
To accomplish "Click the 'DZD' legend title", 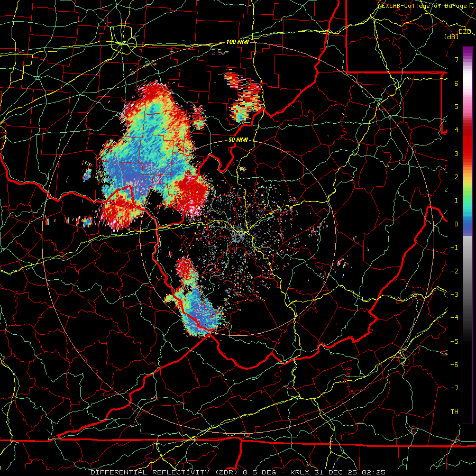I will click(465, 32).
